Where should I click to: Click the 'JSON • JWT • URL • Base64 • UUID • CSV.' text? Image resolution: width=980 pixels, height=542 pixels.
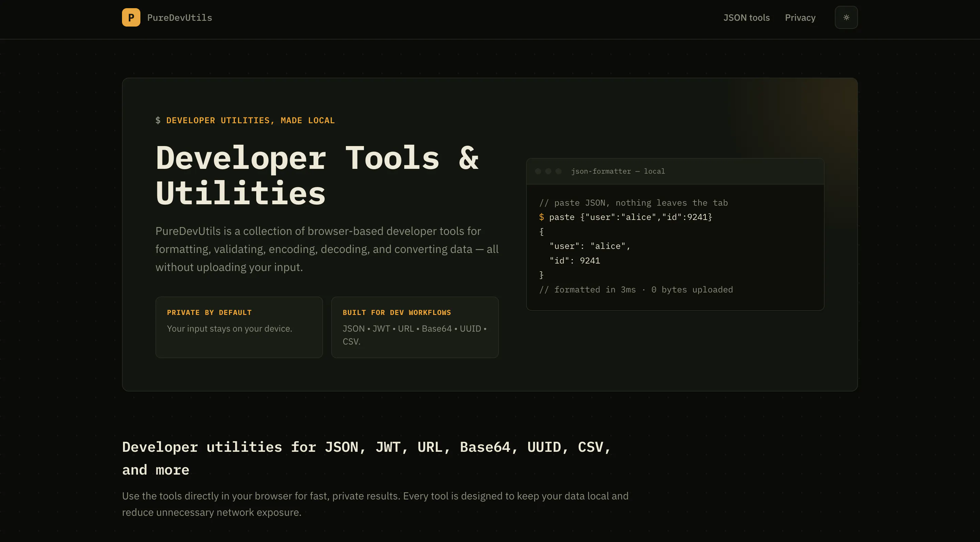click(x=415, y=335)
